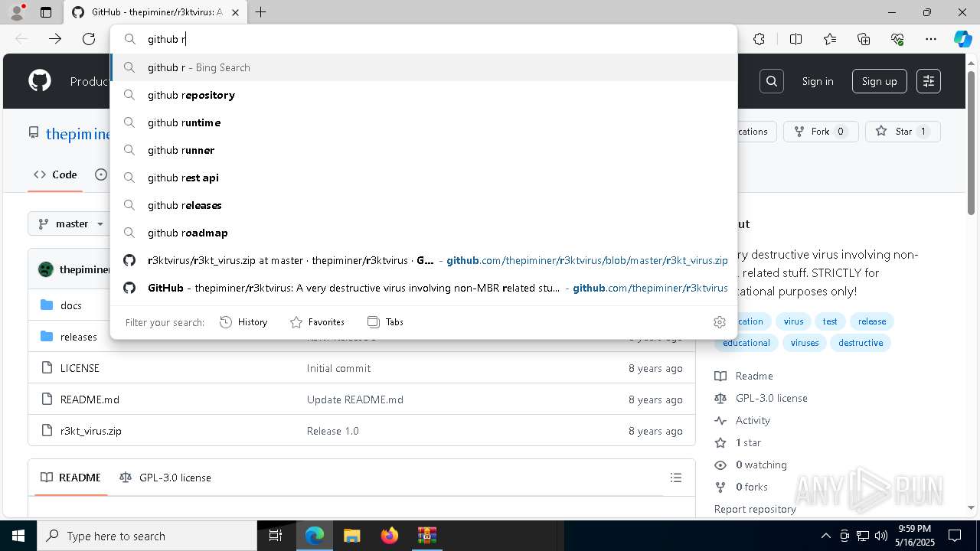Click the browser refresh button
The height and width of the screenshot is (551, 980).
coord(89,39)
